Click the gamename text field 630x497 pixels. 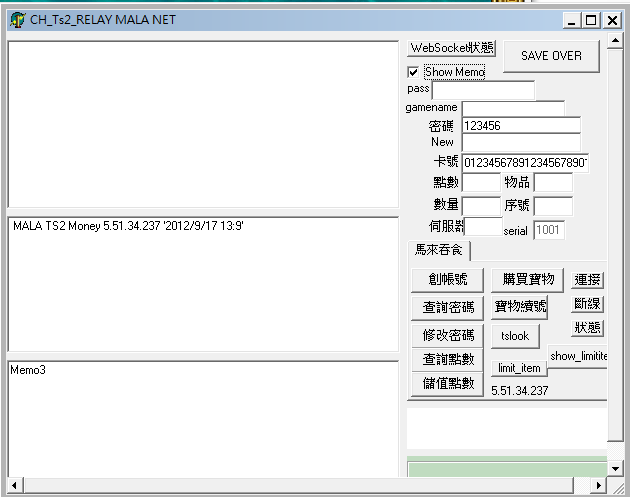[x=512, y=108]
